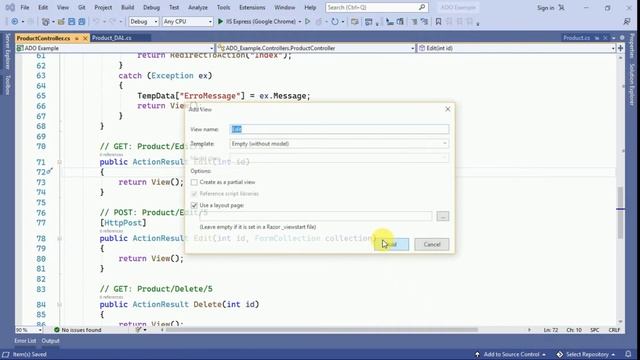The height and width of the screenshot is (360, 640).
Task: Click the browser refresh icon
Action: (335, 22)
